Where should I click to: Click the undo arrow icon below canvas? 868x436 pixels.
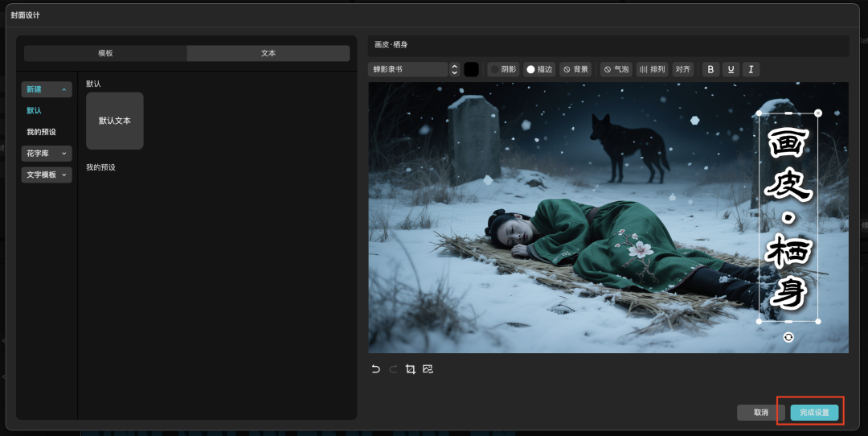(375, 369)
